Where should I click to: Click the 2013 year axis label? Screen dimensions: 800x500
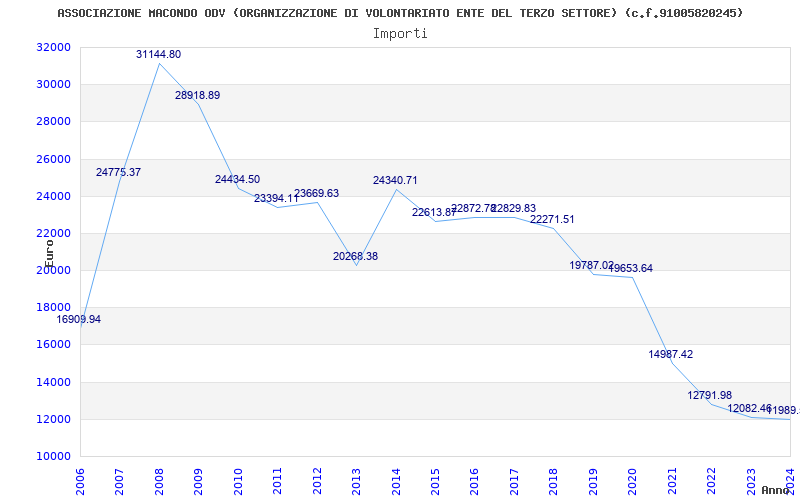[356, 480]
